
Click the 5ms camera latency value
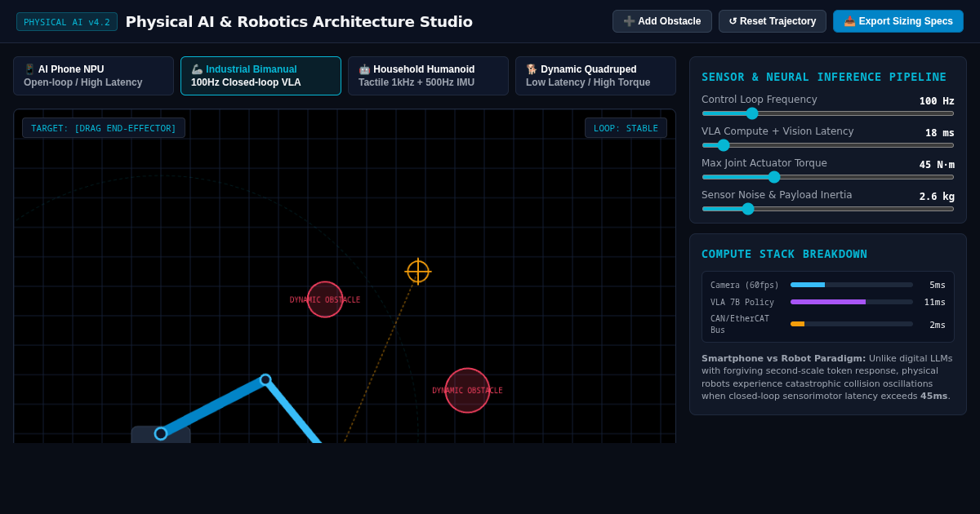pyautogui.click(x=937, y=285)
